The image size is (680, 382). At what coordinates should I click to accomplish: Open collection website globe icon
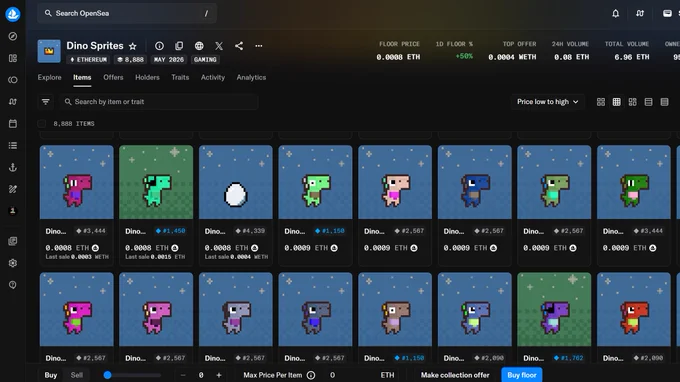pyautogui.click(x=199, y=46)
